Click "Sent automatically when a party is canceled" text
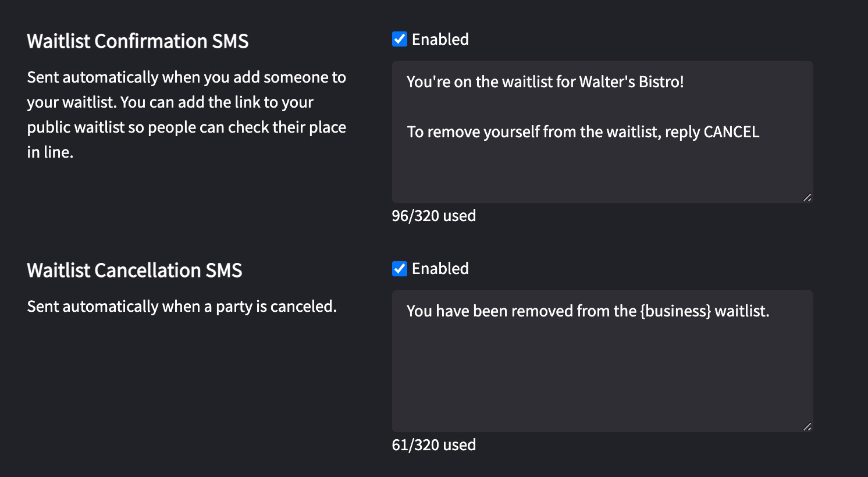 point(182,307)
